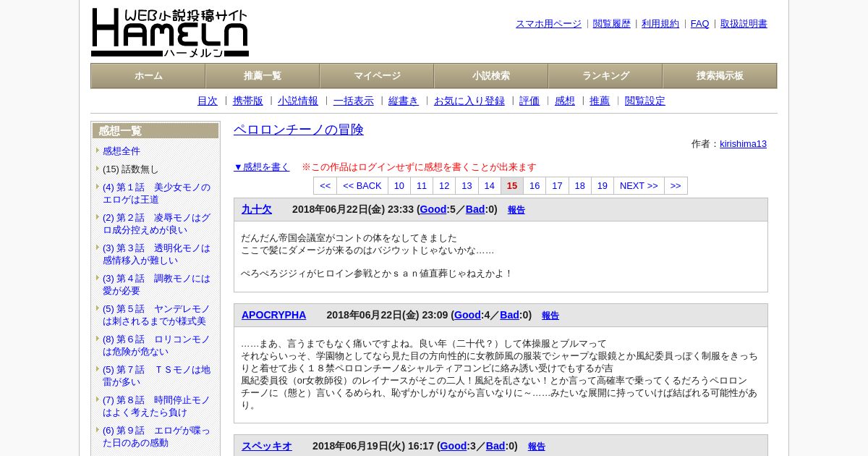Viewport: 868px width, 456px height.
Task: Jump to last page with >> button
Action: pos(676,186)
